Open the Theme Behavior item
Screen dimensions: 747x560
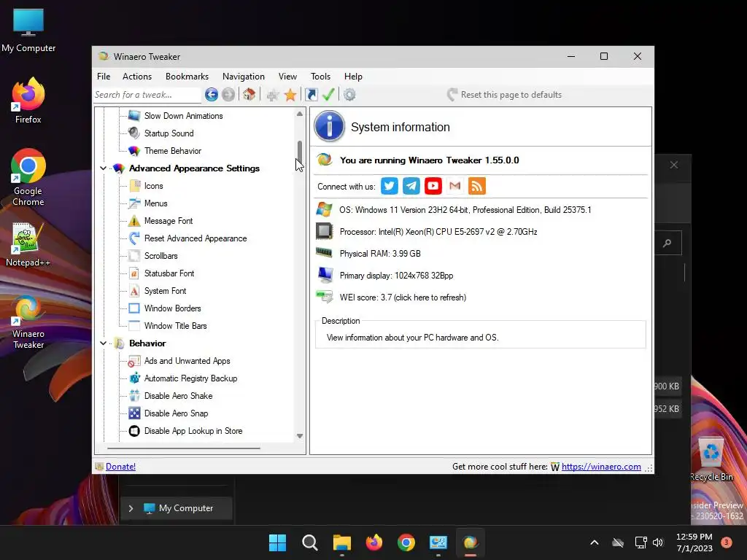coord(172,151)
